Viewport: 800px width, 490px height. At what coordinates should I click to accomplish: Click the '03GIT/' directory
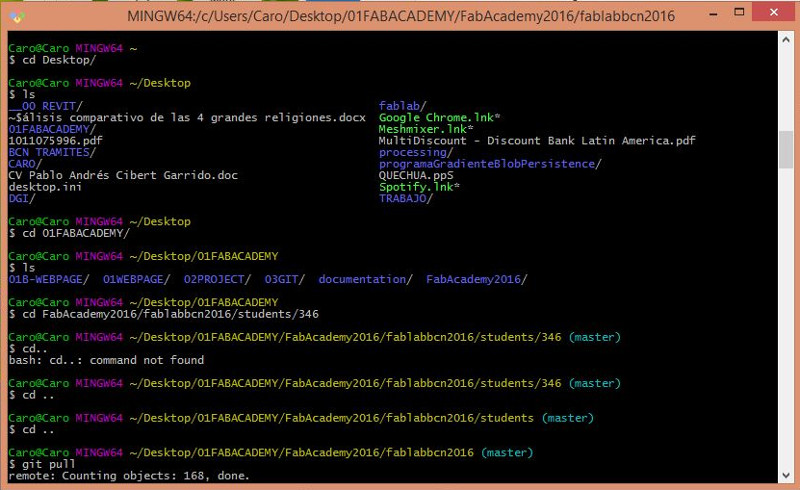(x=284, y=279)
